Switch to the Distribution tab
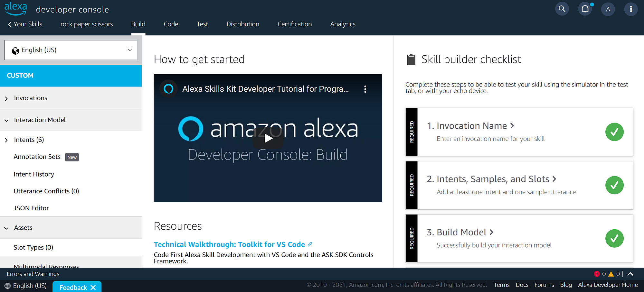This screenshot has width=644, height=292. tap(243, 24)
